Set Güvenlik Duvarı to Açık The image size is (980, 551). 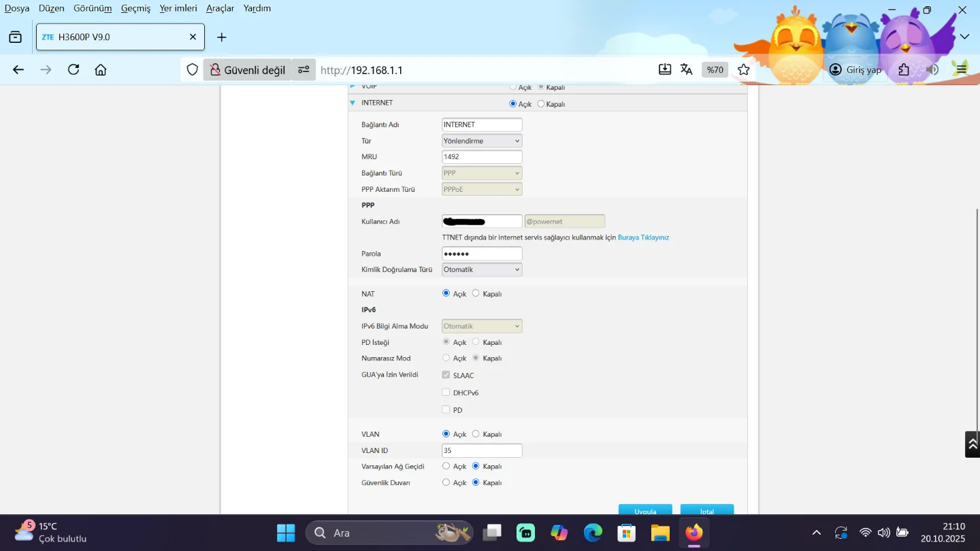(x=446, y=482)
